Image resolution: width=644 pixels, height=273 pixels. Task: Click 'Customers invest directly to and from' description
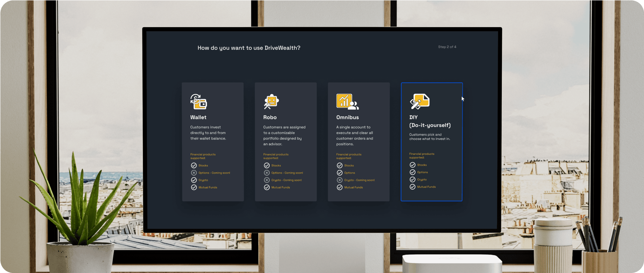tap(208, 133)
